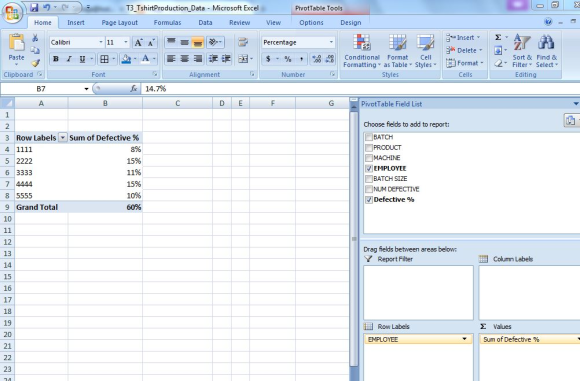This screenshot has width=580, height=381.
Task: Open the Excel help icon
Action: 548,22
